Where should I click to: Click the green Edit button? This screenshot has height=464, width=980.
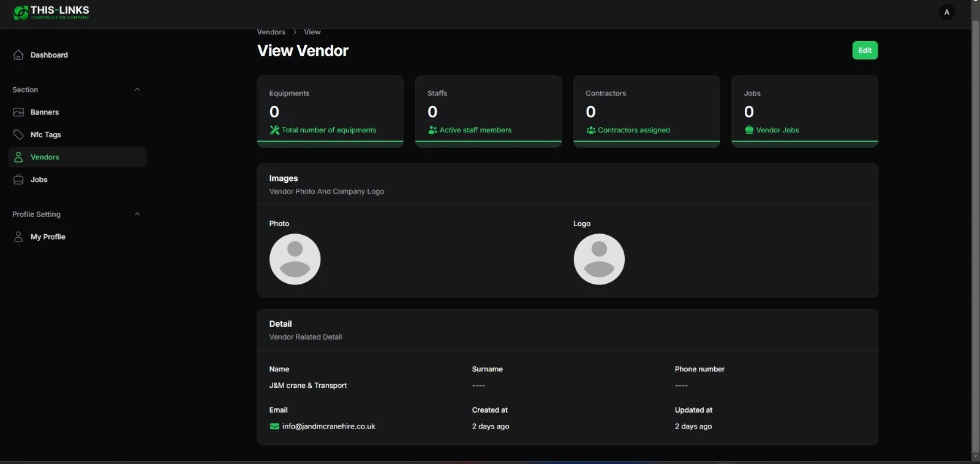click(x=865, y=50)
